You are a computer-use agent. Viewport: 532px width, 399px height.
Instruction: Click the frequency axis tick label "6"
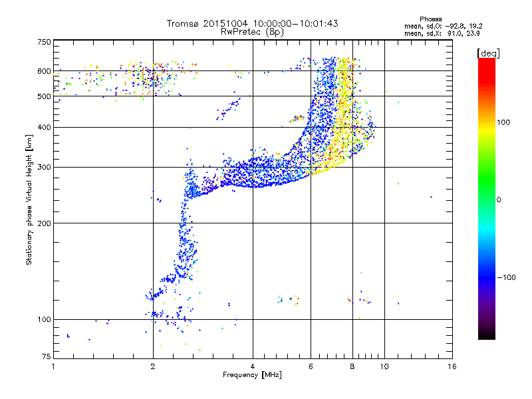(311, 366)
